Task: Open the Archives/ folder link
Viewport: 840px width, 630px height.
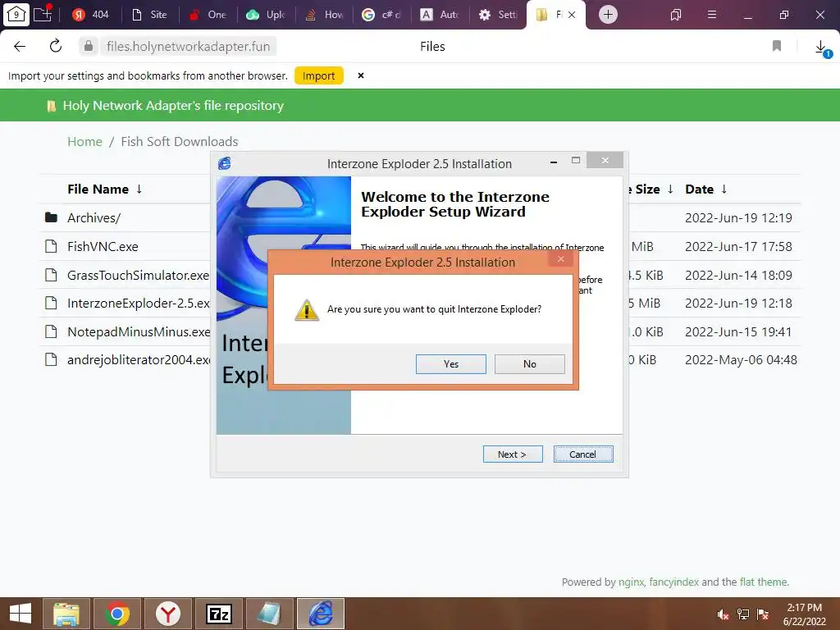Action: pos(94,217)
